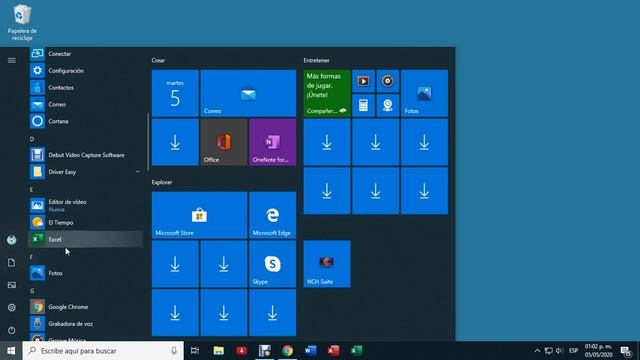Screen dimensions: 640x360
Task: Jump to letter E section header
Action: pyautogui.click(x=32, y=189)
